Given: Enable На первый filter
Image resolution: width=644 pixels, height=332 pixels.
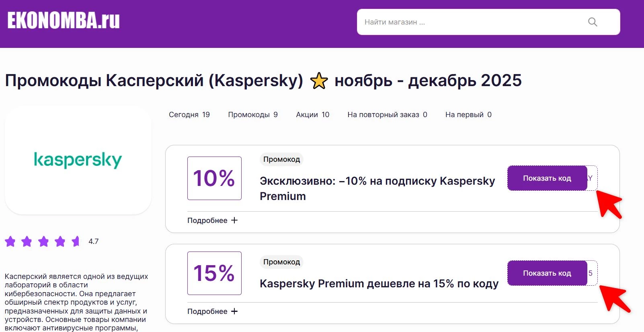Looking at the screenshot, I should click(x=468, y=114).
